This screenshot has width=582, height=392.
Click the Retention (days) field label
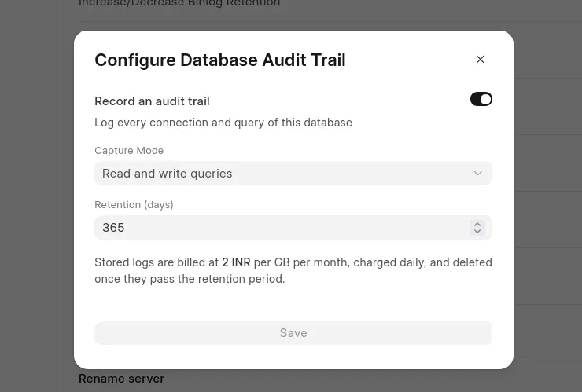coord(134,205)
